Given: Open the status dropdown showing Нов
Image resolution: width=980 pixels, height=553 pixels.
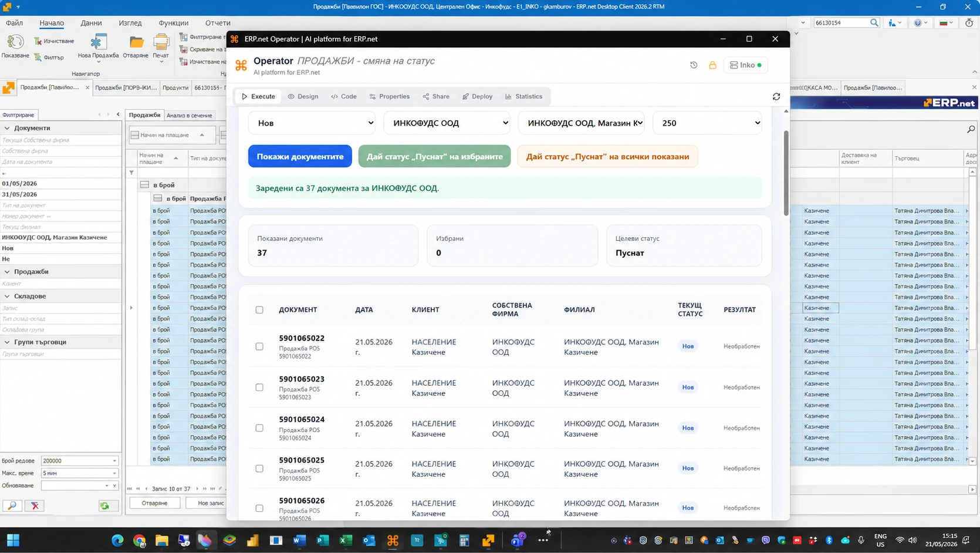Looking at the screenshot, I should (x=312, y=123).
